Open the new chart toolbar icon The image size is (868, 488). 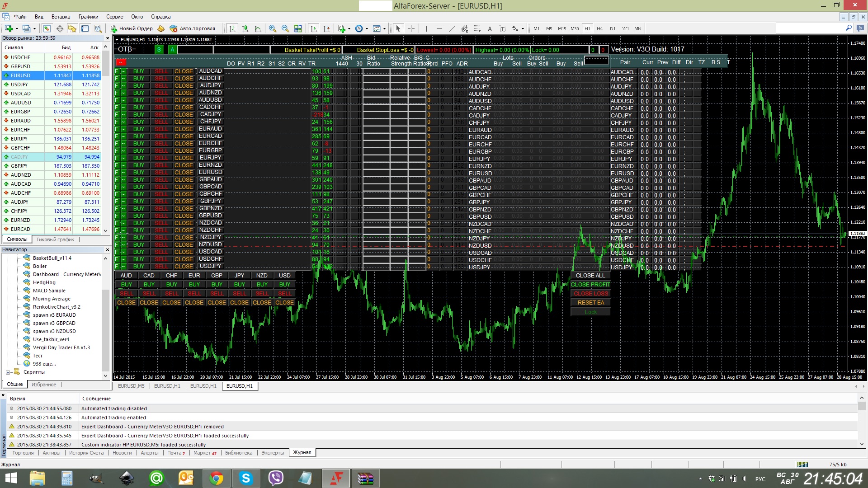[9, 28]
